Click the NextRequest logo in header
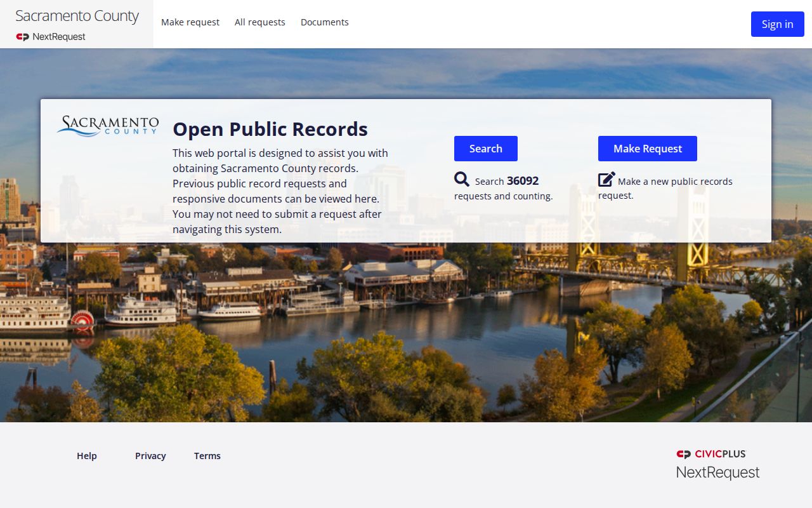This screenshot has width=812, height=508. click(51, 37)
